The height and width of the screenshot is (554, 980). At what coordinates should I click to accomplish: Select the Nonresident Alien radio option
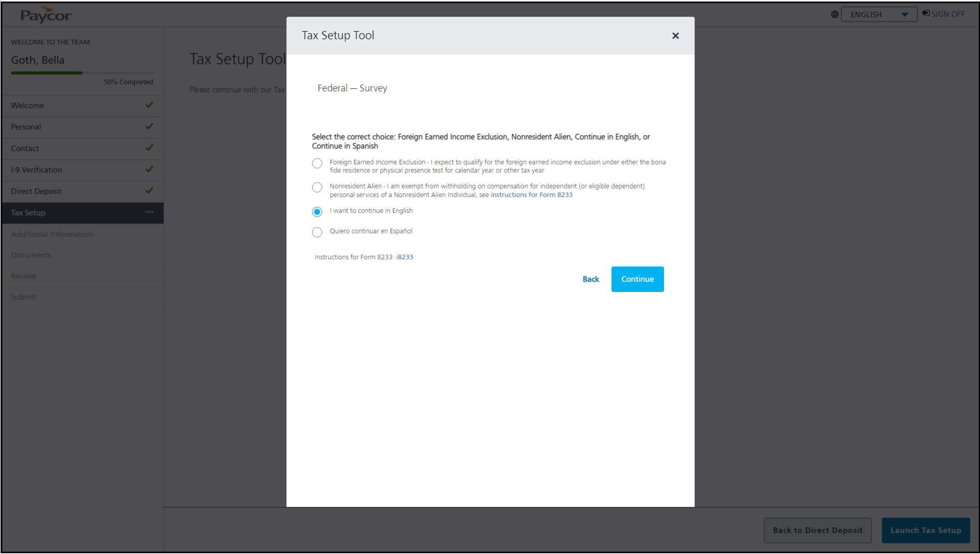[317, 188]
